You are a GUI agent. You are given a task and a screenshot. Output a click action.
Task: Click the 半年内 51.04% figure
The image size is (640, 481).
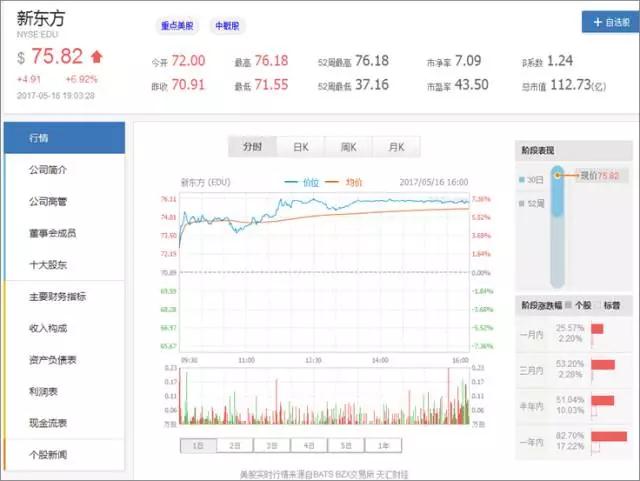[x=570, y=399]
